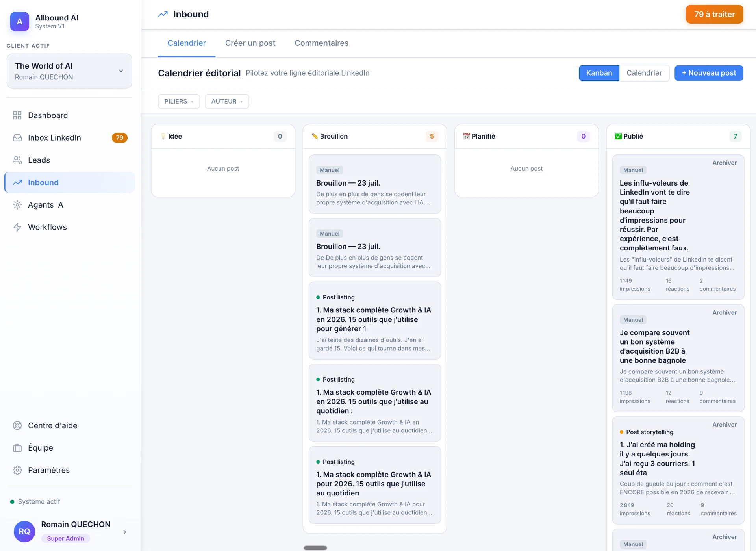Image resolution: width=756 pixels, height=551 pixels.
Task: Click the Brouillon pencil icon
Action: 315,136
